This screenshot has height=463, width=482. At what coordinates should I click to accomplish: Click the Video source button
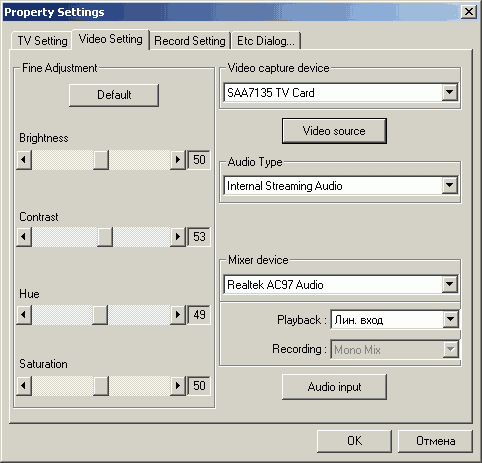(x=334, y=131)
